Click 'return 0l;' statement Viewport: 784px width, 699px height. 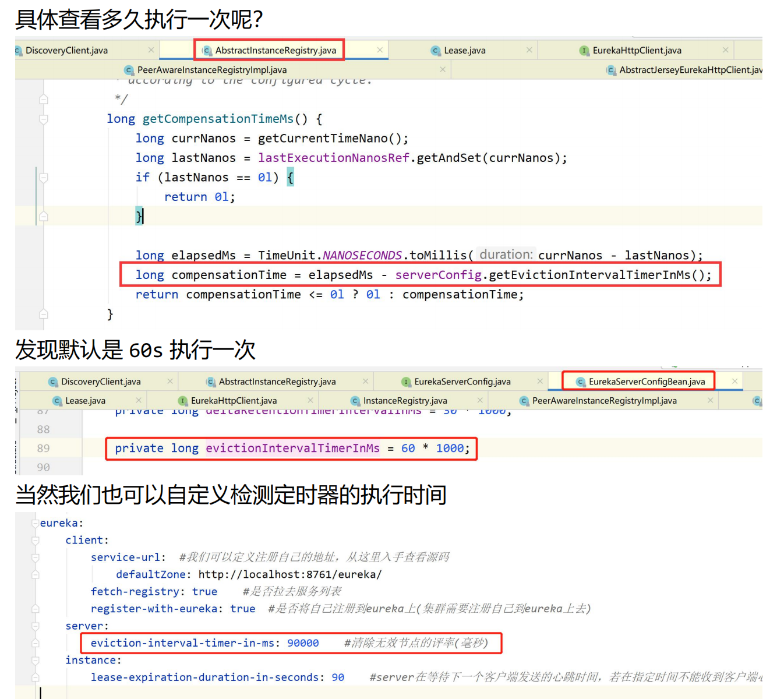point(200,197)
